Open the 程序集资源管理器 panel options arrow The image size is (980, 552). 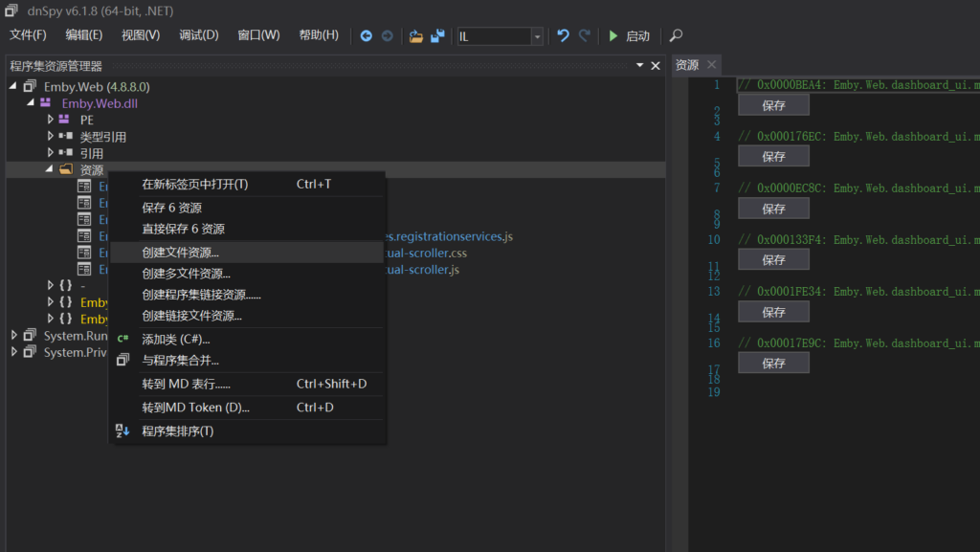[x=639, y=65]
